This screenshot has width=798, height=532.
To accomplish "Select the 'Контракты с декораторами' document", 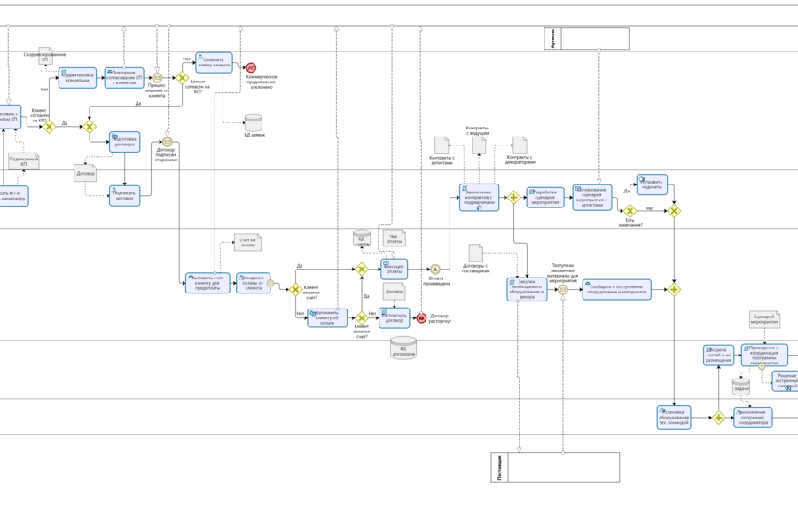I will click(520, 145).
